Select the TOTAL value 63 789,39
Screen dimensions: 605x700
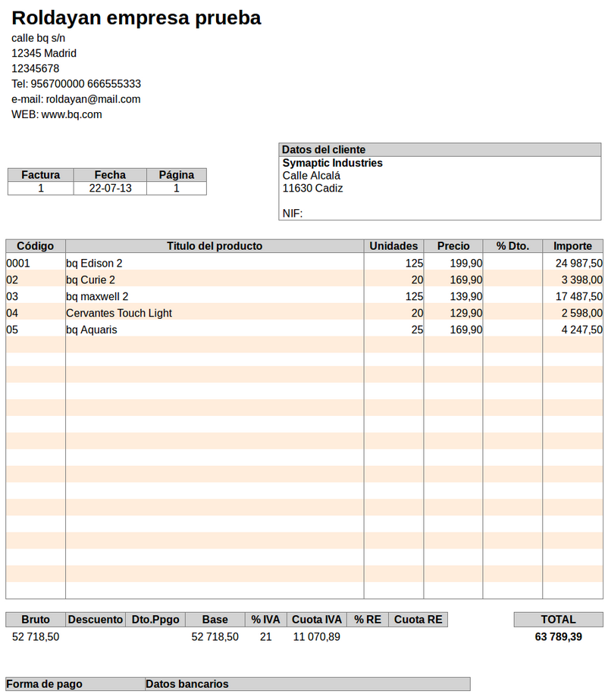[558, 636]
